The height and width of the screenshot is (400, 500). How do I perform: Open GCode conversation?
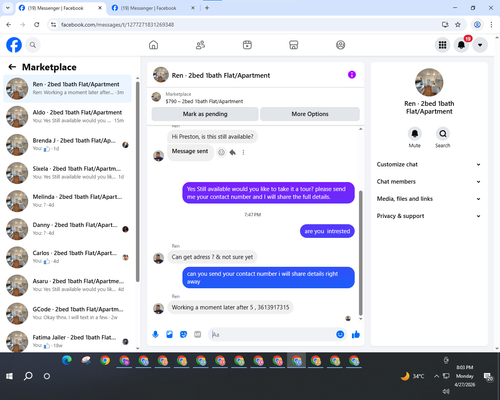[67, 313]
